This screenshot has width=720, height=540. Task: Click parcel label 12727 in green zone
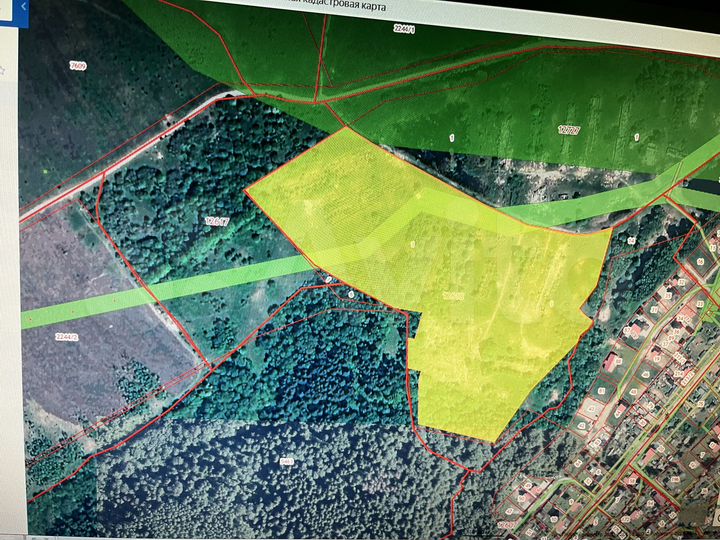pyautogui.click(x=570, y=130)
